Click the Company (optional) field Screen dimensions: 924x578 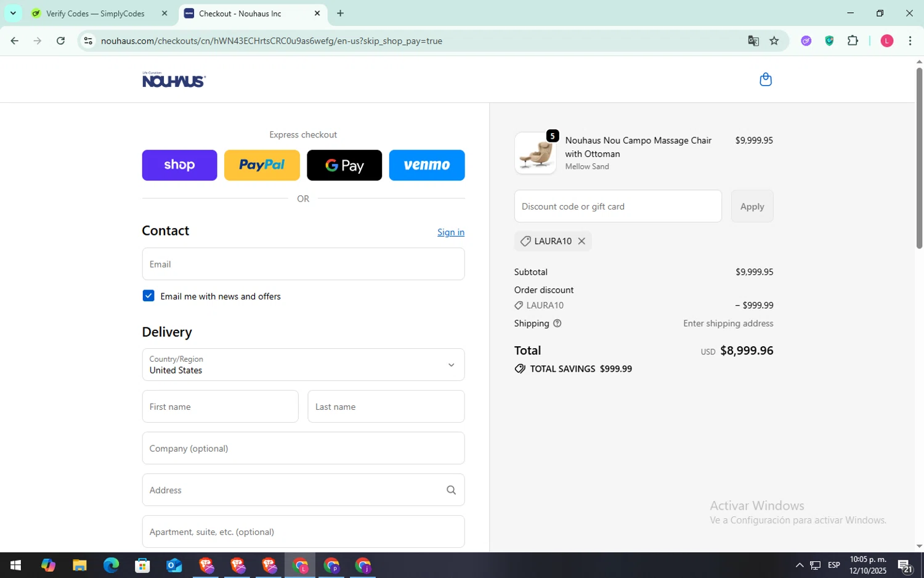click(303, 448)
